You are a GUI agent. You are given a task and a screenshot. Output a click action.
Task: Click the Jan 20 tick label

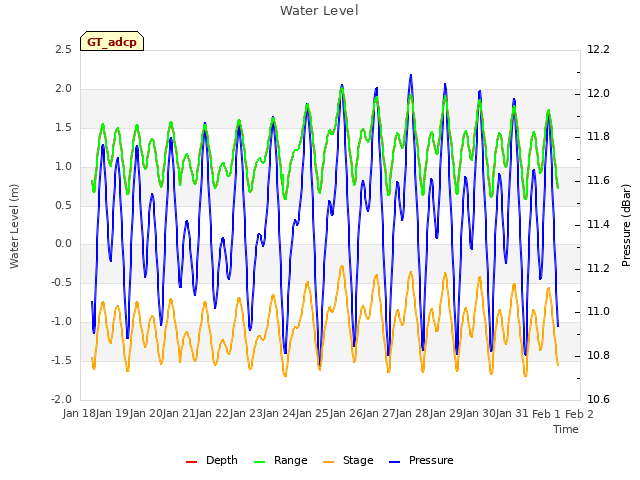[x=146, y=414]
